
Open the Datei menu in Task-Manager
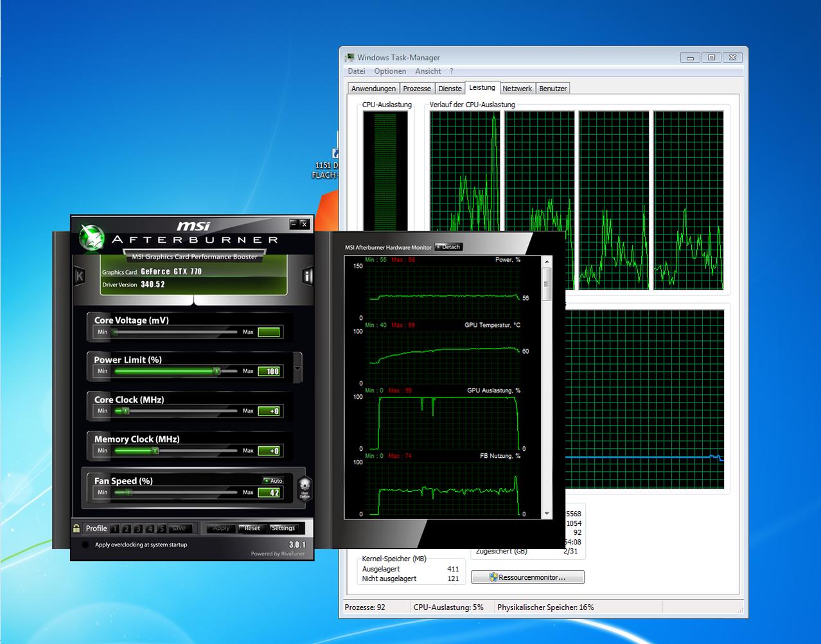tap(357, 71)
